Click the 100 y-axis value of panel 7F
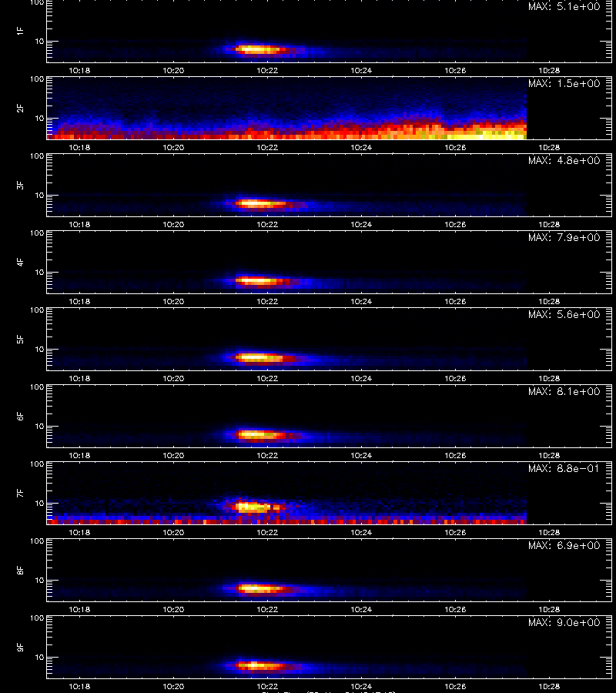 click(x=37, y=464)
